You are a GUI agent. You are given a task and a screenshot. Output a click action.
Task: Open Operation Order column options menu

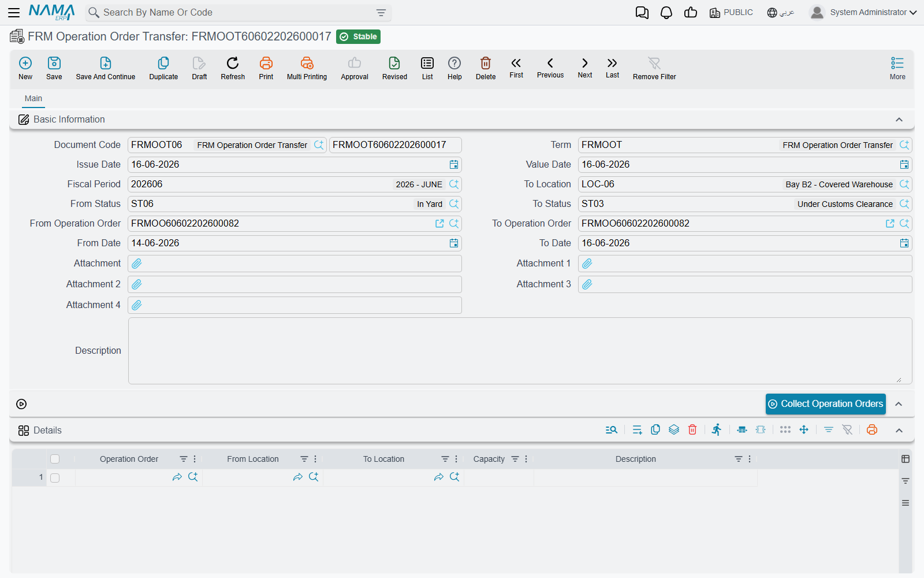pyautogui.click(x=195, y=459)
